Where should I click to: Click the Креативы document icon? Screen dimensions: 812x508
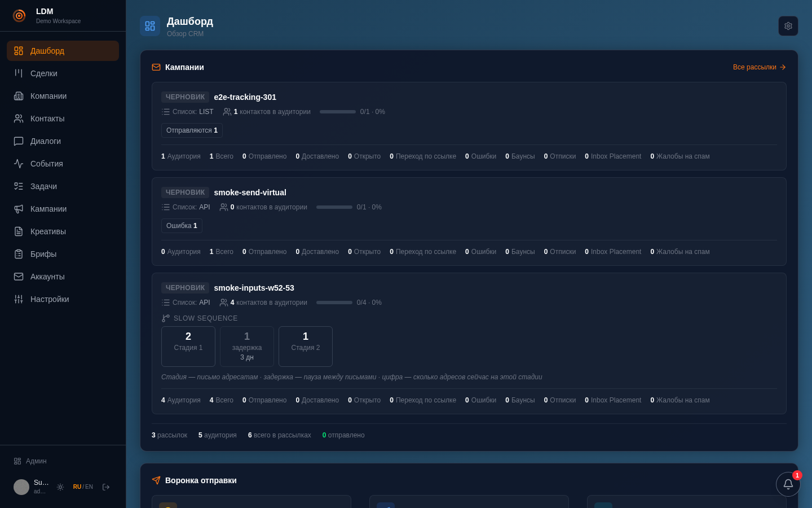19,231
